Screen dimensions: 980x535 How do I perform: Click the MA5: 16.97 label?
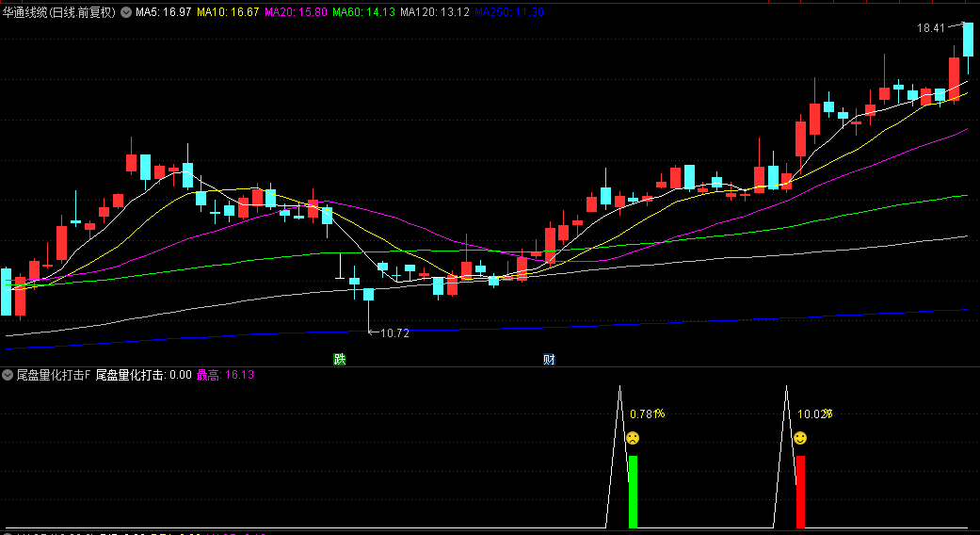[163, 12]
